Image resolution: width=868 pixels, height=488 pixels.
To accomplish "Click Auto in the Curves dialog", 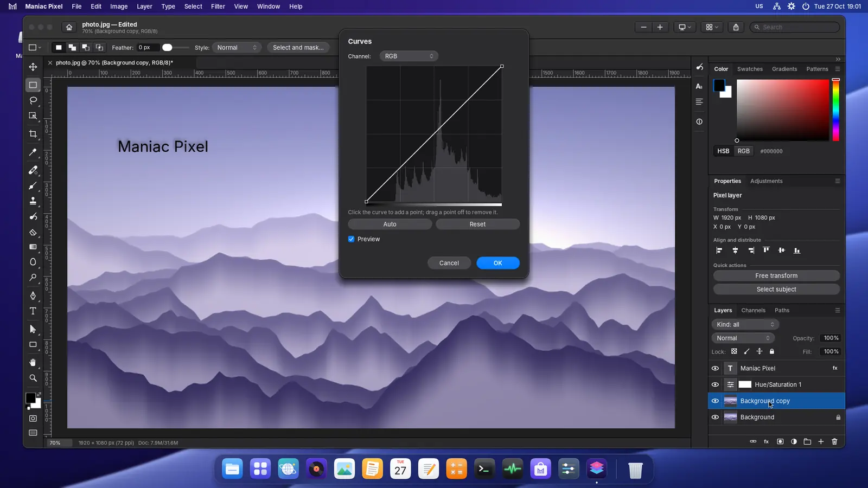I will [x=390, y=224].
